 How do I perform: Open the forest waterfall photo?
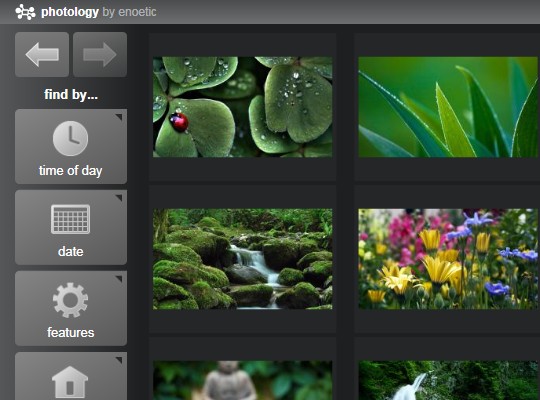coord(448,380)
